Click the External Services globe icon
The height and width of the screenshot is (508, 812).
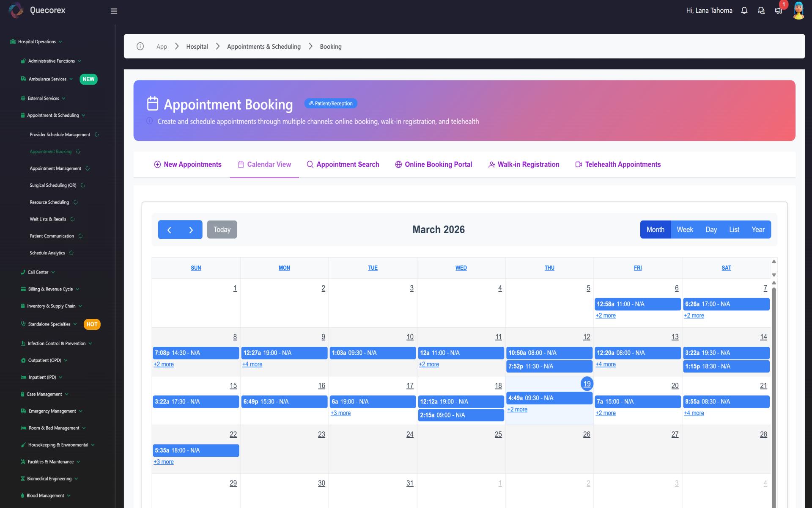tap(23, 98)
